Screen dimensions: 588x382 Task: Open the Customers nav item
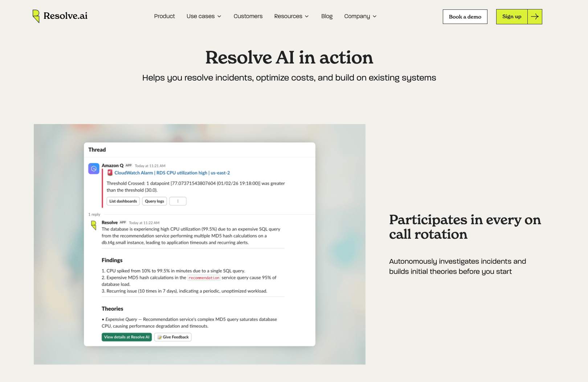(248, 16)
